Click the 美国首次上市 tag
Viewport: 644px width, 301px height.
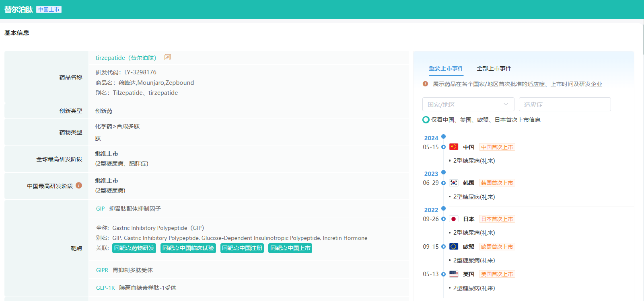click(497, 274)
